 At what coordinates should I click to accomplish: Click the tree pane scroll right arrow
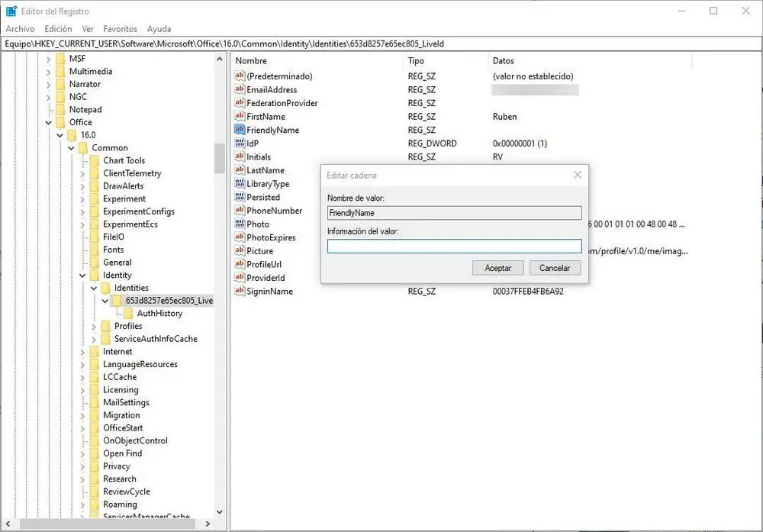[x=208, y=524]
